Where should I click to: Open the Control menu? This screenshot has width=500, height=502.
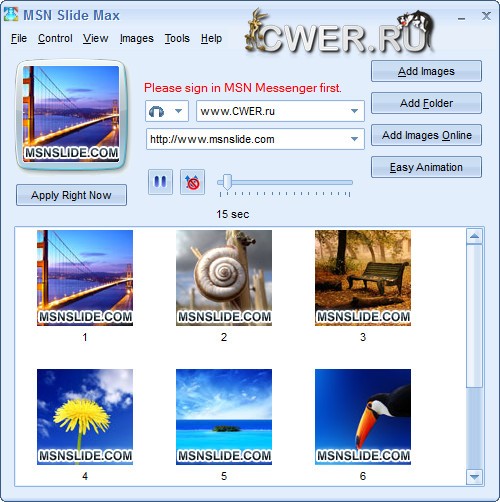coord(55,39)
